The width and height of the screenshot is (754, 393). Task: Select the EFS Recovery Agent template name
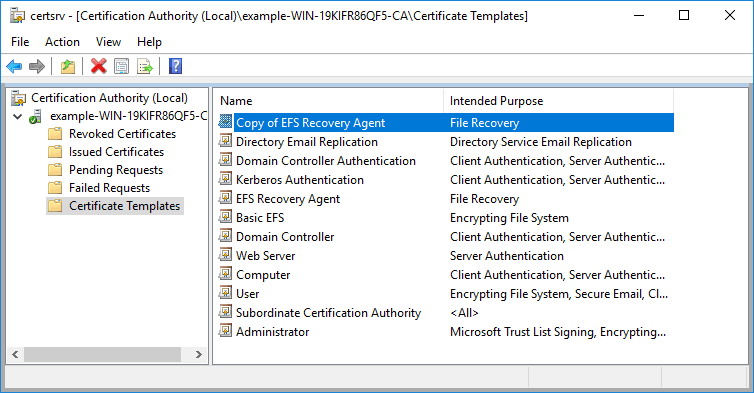point(288,199)
